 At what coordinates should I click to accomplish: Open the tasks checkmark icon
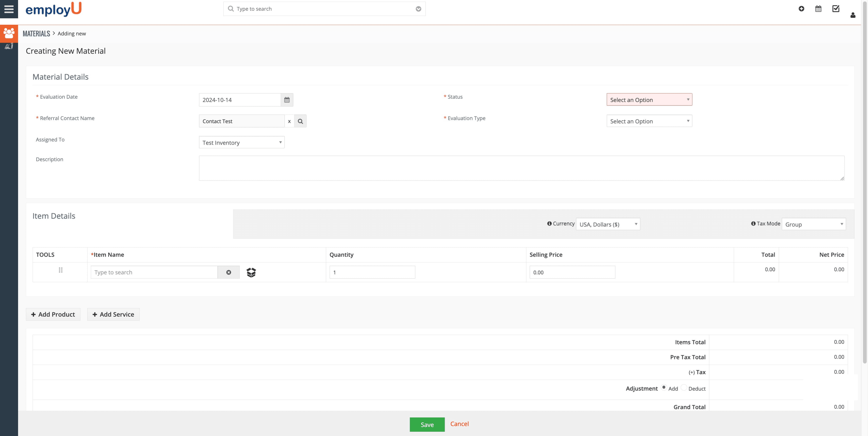coord(836,9)
